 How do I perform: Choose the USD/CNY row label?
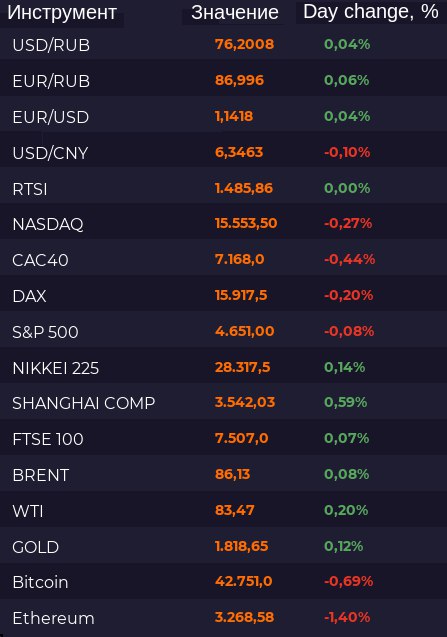tap(50, 153)
